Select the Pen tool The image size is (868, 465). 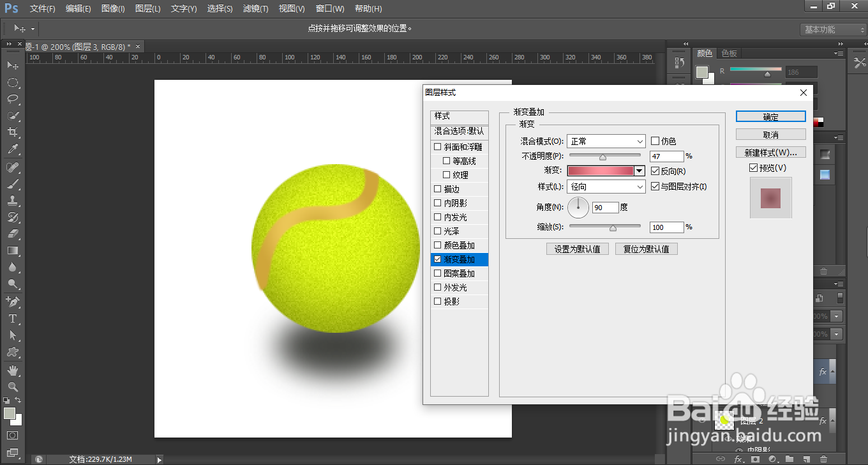pyautogui.click(x=12, y=301)
